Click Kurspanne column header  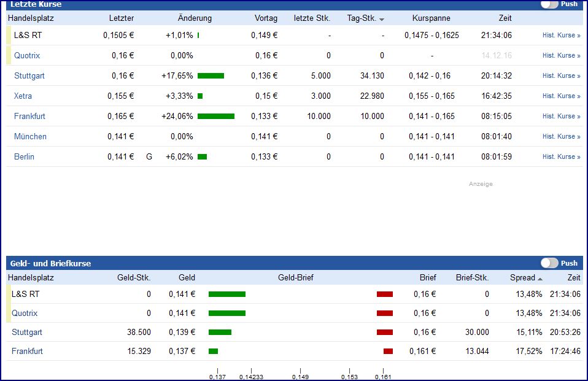tap(431, 18)
